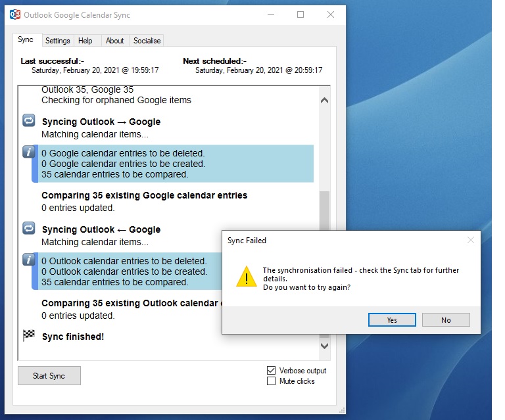Click the Outlook Google Calendar Sync app icon
Screen dimensions: 505x420
click(15, 15)
